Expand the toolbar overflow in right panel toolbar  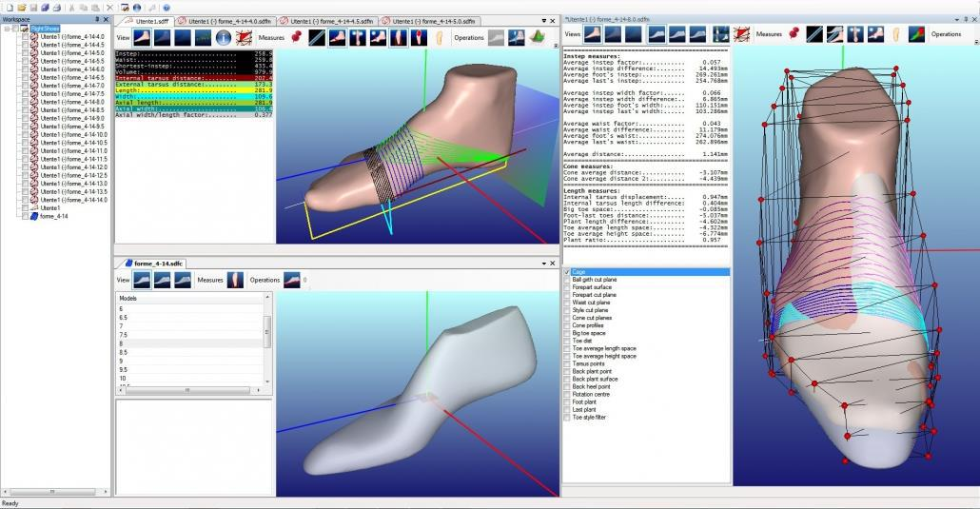coord(975,41)
